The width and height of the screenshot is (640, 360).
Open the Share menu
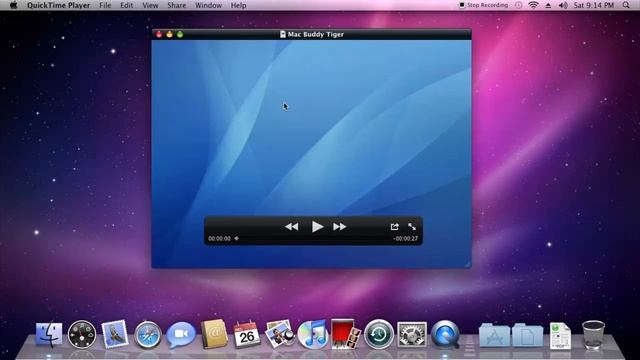(176, 5)
